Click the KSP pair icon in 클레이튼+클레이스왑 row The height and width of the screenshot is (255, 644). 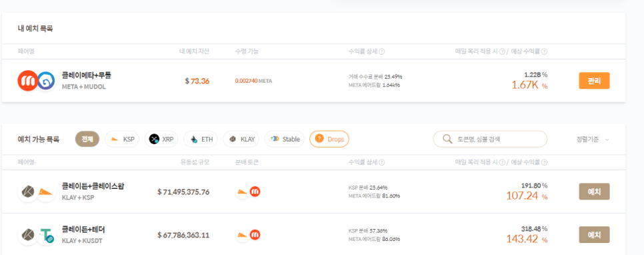(x=46, y=192)
